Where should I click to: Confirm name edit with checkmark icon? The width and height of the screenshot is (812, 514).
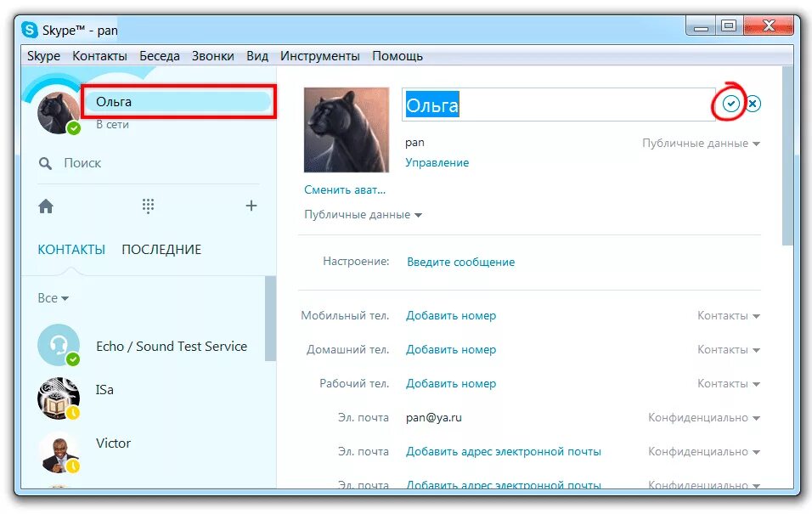click(730, 104)
